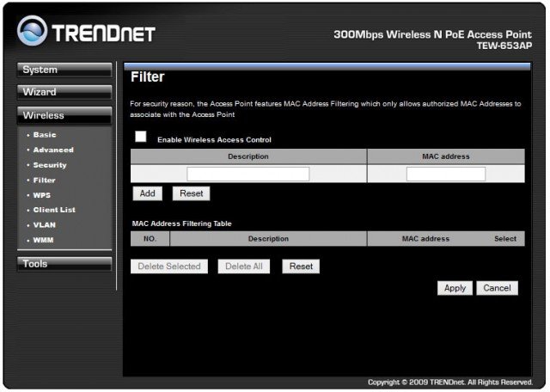Go to Advanced wireless settings
Screen dimensions: 550x392
click(52, 150)
